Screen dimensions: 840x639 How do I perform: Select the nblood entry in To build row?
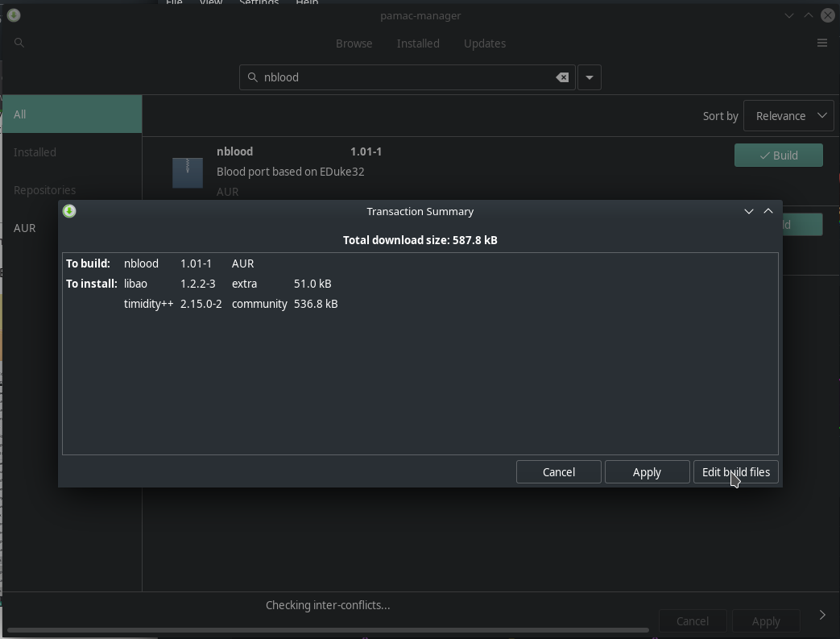[141, 263]
